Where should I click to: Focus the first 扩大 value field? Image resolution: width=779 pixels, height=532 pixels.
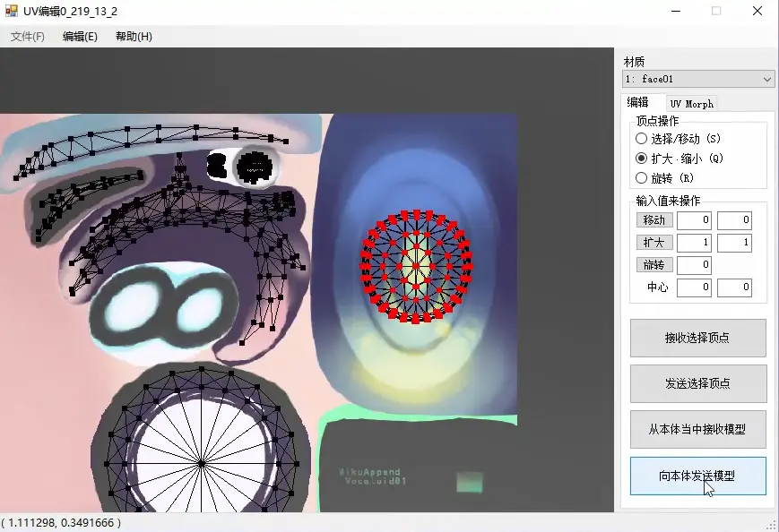pyautogui.click(x=694, y=242)
